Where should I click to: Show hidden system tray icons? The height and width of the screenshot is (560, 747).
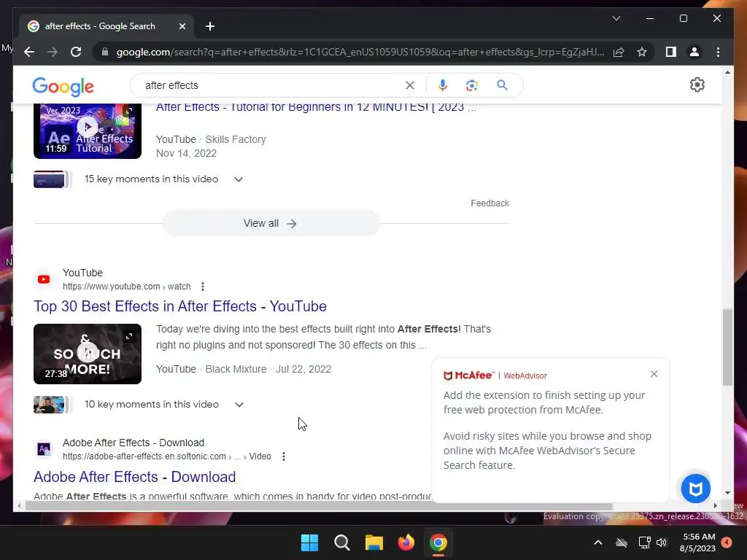(x=598, y=542)
